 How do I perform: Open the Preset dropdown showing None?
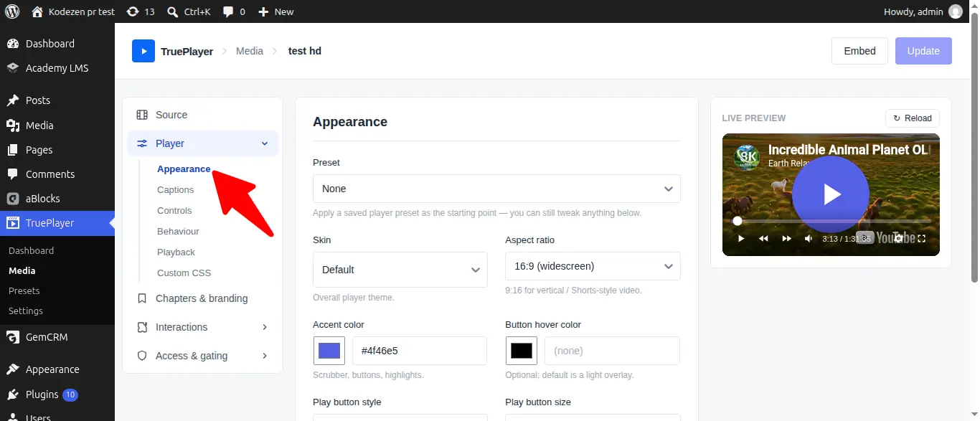(x=496, y=189)
